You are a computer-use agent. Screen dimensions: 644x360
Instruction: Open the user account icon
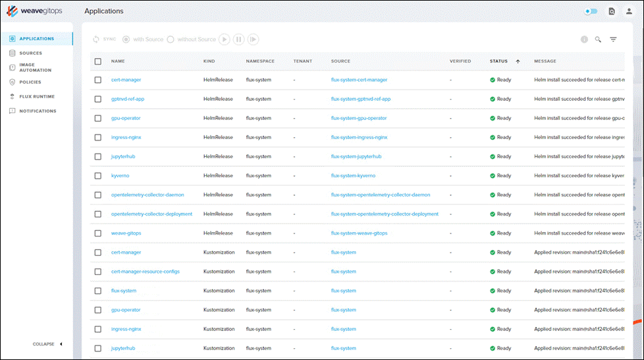[x=629, y=11]
